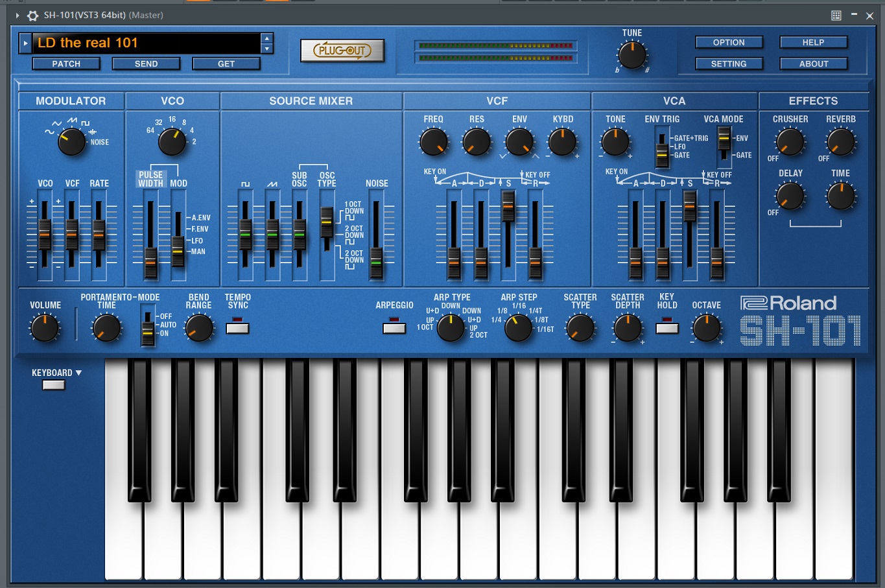Click the ARP STEP selector knob

point(518,328)
